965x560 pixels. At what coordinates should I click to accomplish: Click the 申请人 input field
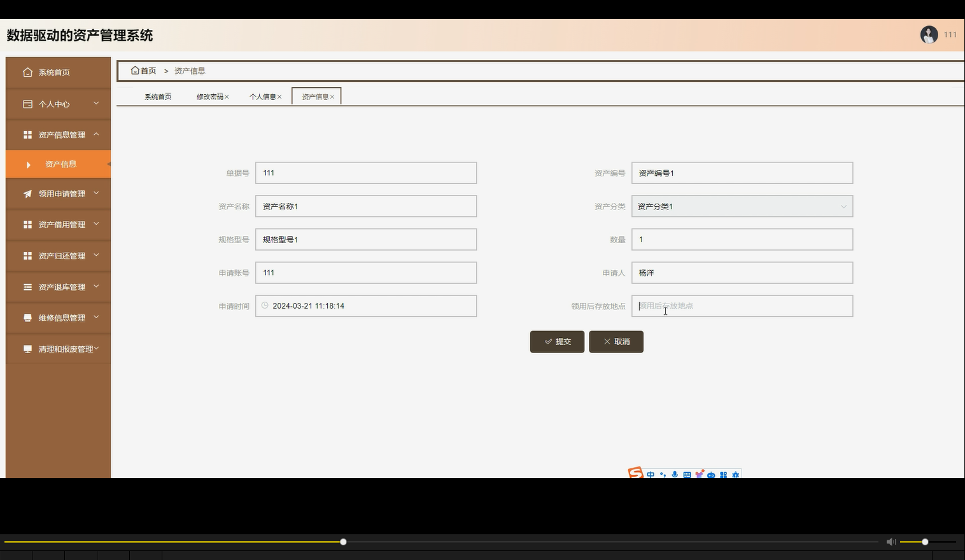742,272
